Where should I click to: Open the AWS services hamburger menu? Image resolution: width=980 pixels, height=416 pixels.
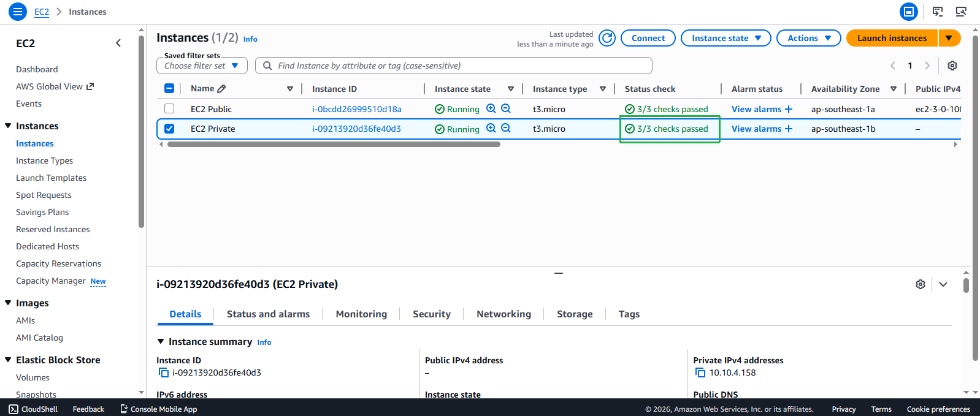(x=17, y=12)
